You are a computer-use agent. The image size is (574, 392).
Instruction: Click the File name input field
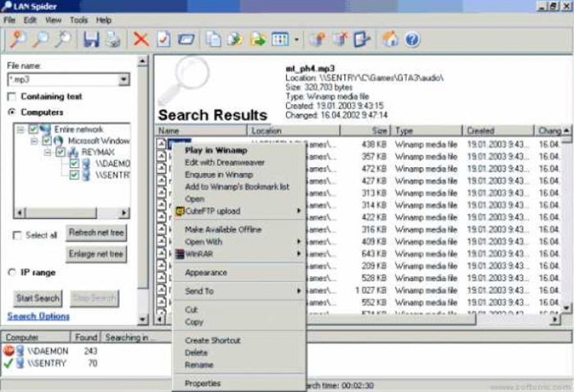[64, 79]
